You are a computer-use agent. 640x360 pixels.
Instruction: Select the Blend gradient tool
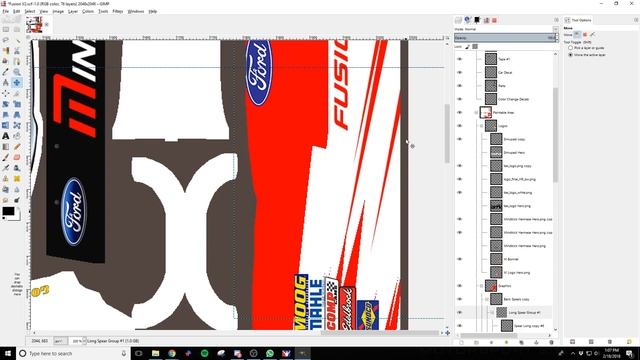coord(6,147)
